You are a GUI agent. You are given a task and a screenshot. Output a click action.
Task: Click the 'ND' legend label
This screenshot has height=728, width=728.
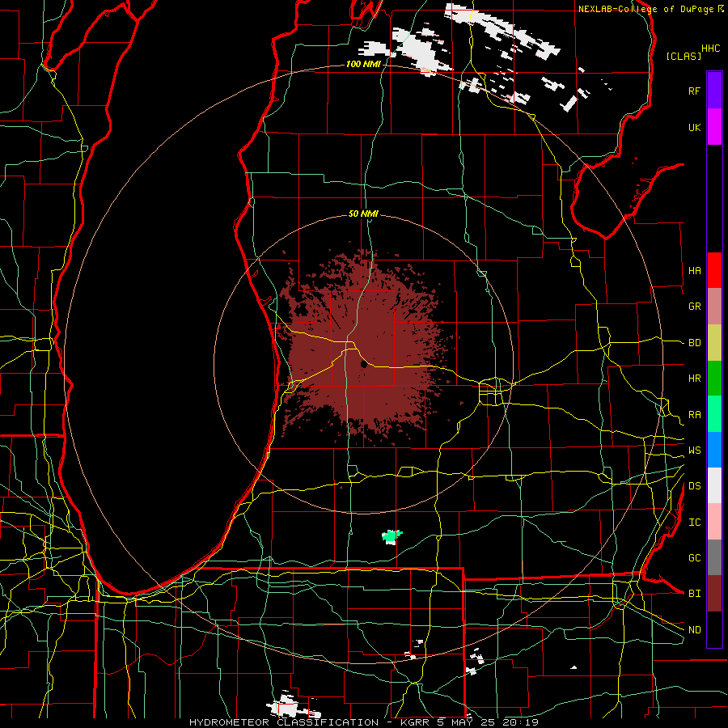click(x=694, y=629)
